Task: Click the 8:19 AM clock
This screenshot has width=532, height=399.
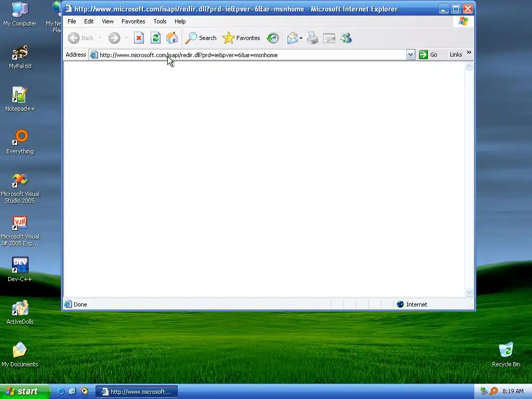Action: (513, 391)
